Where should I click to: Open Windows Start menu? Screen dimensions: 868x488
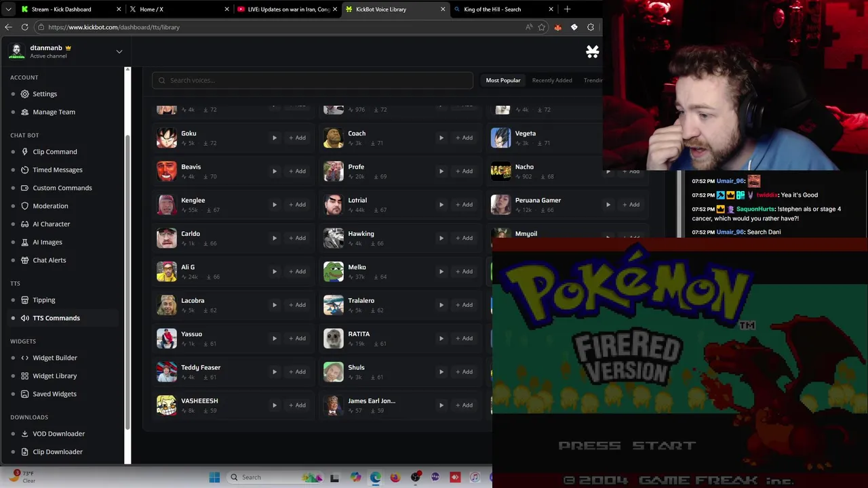coord(214,477)
